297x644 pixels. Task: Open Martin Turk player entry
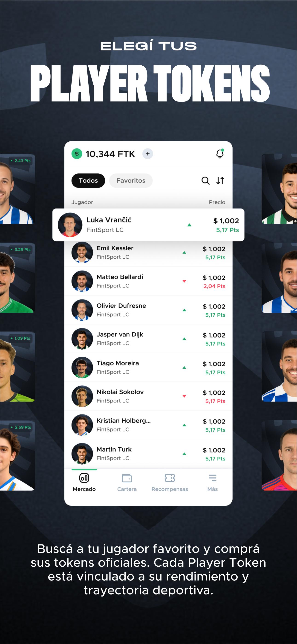[148, 454]
